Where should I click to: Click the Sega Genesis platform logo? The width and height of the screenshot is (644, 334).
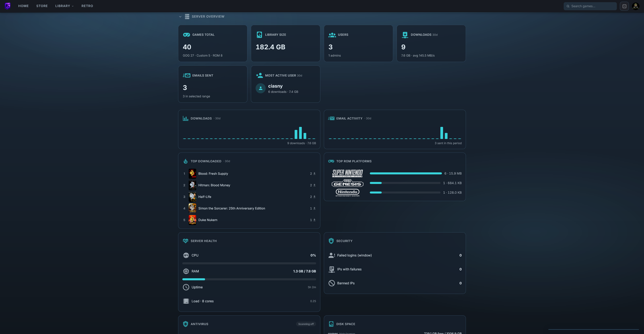click(x=347, y=183)
